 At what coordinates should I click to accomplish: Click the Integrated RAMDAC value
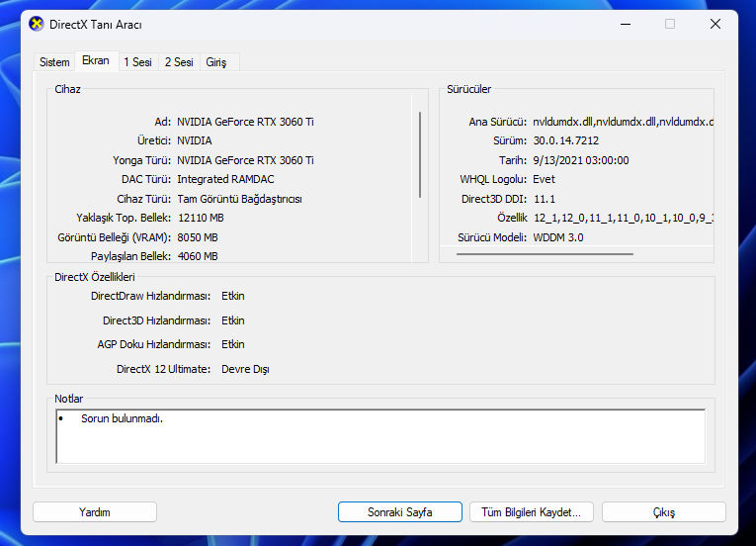coord(225,179)
